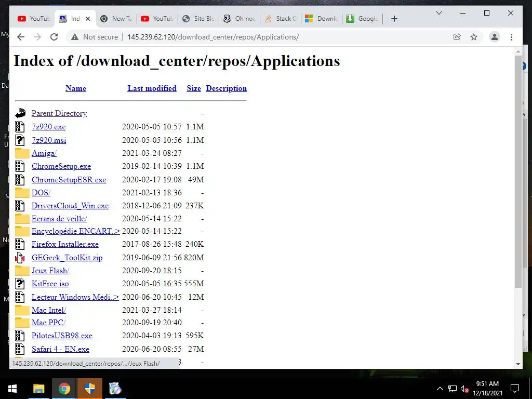Click the folder icon beside Mac Intel/
This screenshot has height=399, width=532.
pyautogui.click(x=22, y=310)
